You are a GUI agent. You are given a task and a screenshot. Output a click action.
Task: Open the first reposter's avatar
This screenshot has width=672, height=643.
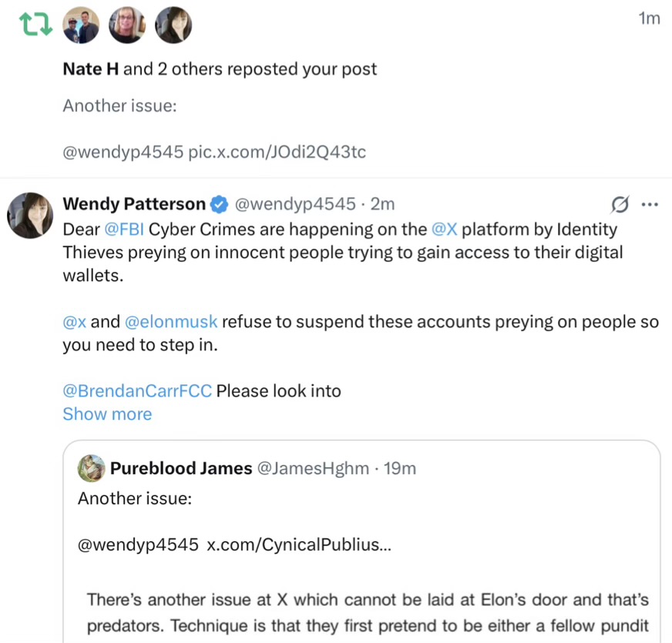click(80, 25)
